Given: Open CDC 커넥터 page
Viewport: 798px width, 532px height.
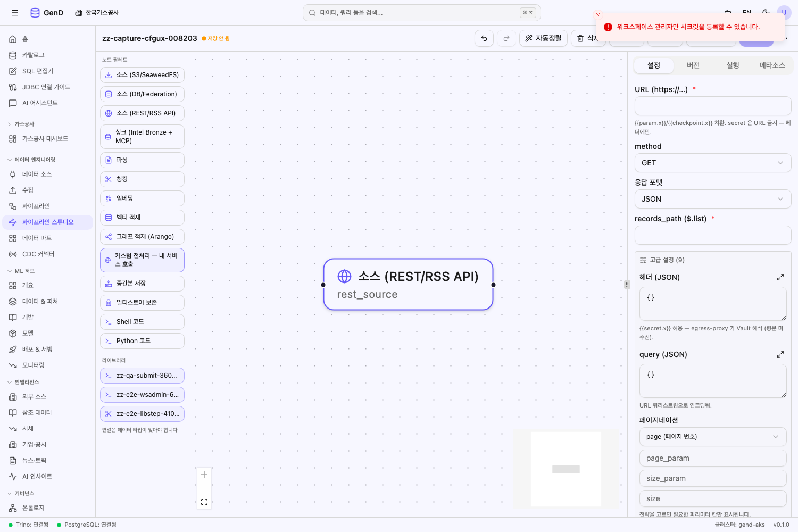Looking at the screenshot, I should 48,254.
